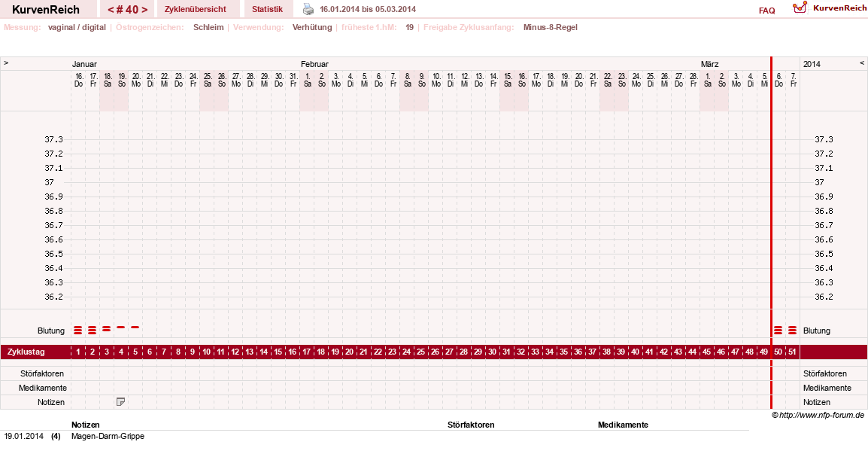Click the Schleim setting value
The width and height of the screenshot is (868, 454).
tap(208, 27)
